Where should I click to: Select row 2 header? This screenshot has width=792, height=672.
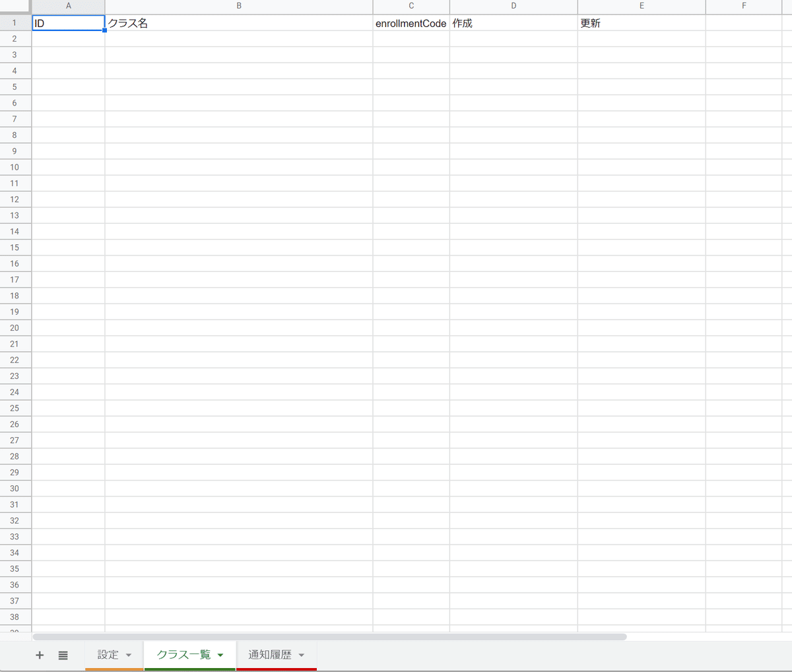(15, 39)
